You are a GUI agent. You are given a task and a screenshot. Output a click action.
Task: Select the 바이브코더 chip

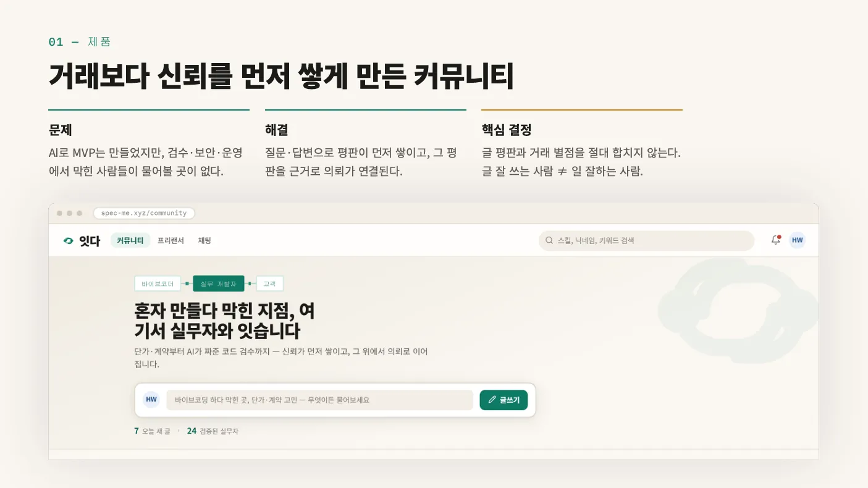tap(158, 284)
